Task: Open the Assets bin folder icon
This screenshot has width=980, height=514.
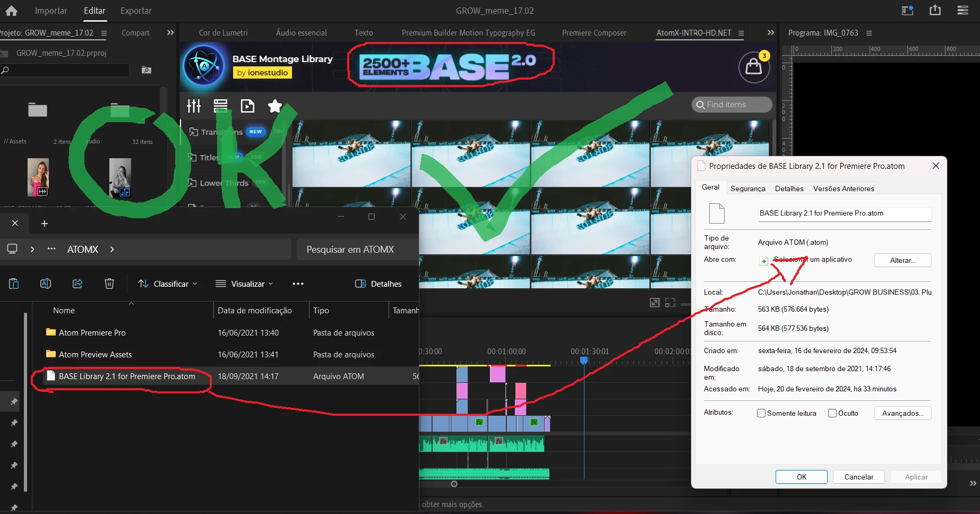Action: 38,110
